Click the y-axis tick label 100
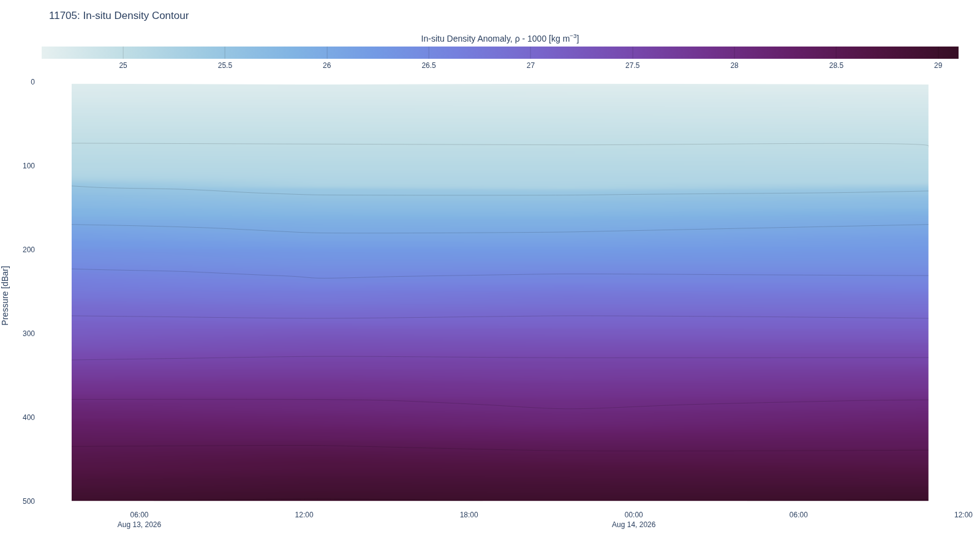980x551 pixels. (29, 166)
